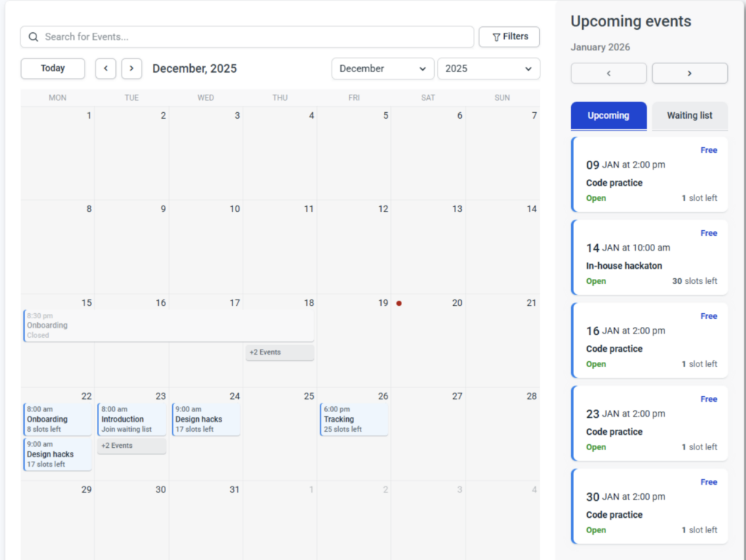The width and height of the screenshot is (746, 560).
Task: Open the Code practice card for January 09
Action: pos(649,175)
